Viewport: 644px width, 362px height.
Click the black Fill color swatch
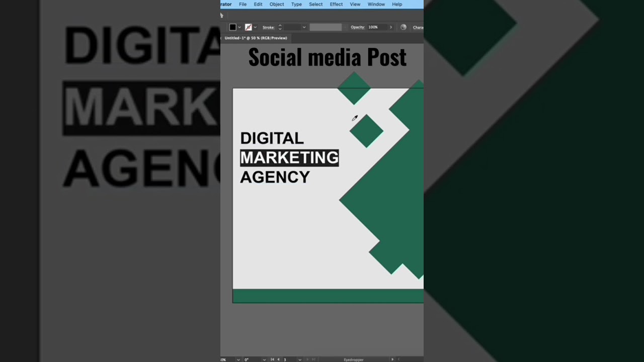[232, 27]
